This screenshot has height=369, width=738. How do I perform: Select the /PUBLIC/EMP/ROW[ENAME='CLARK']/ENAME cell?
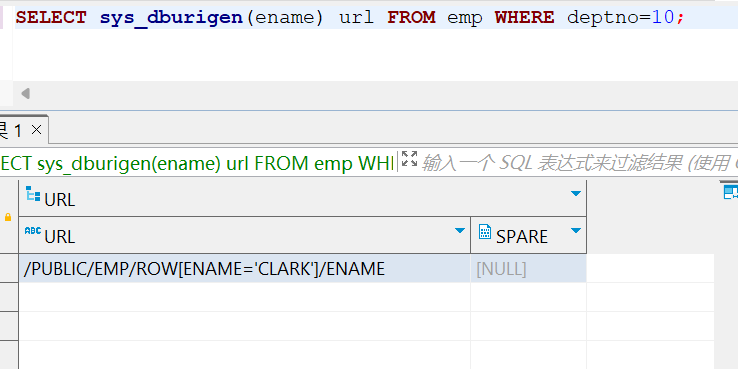(x=245, y=269)
